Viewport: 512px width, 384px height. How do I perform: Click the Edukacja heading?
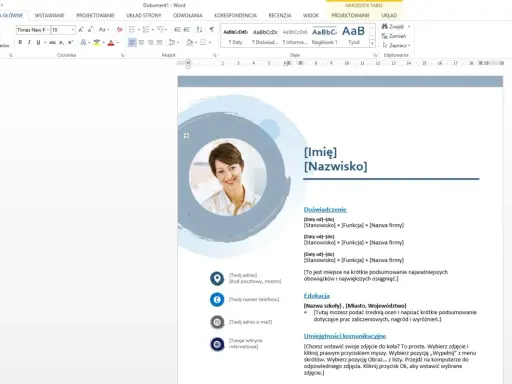pyautogui.click(x=317, y=296)
